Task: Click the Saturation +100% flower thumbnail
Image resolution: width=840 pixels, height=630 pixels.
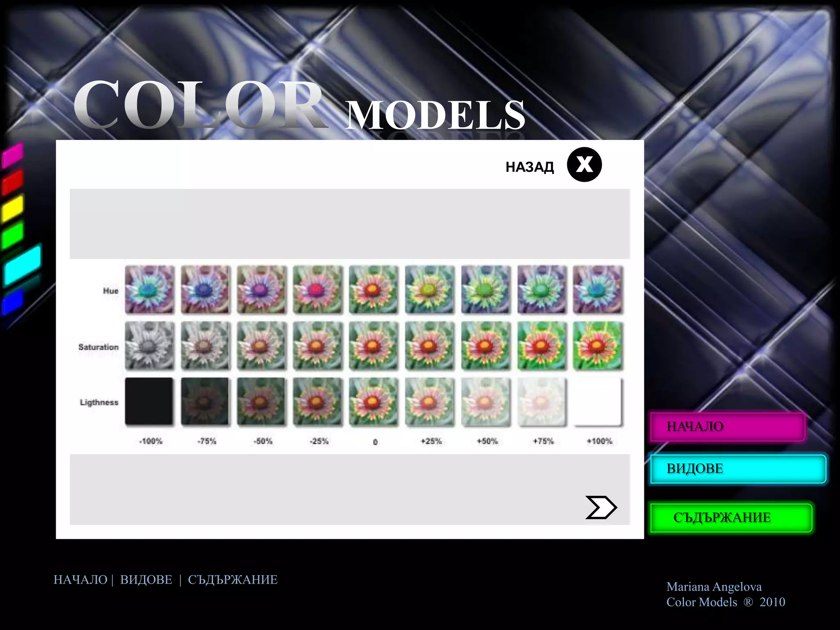Action: [x=598, y=345]
